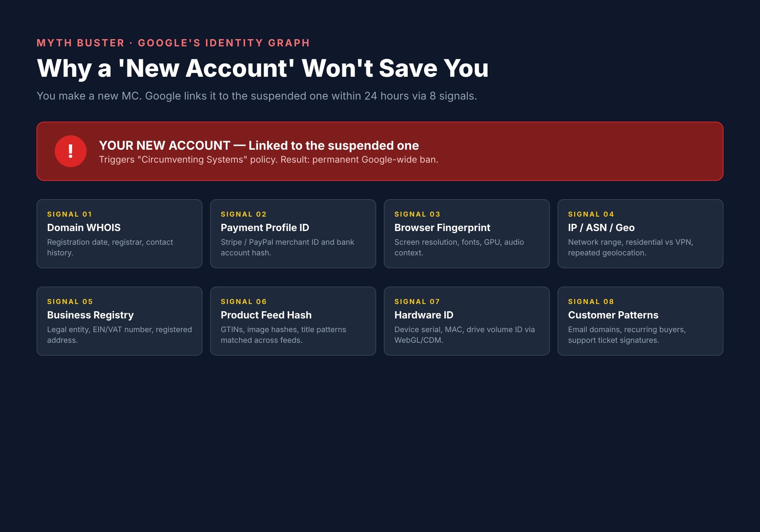Click the Customer Patterns card title
Viewport: 760px width, 532px height.
point(613,315)
